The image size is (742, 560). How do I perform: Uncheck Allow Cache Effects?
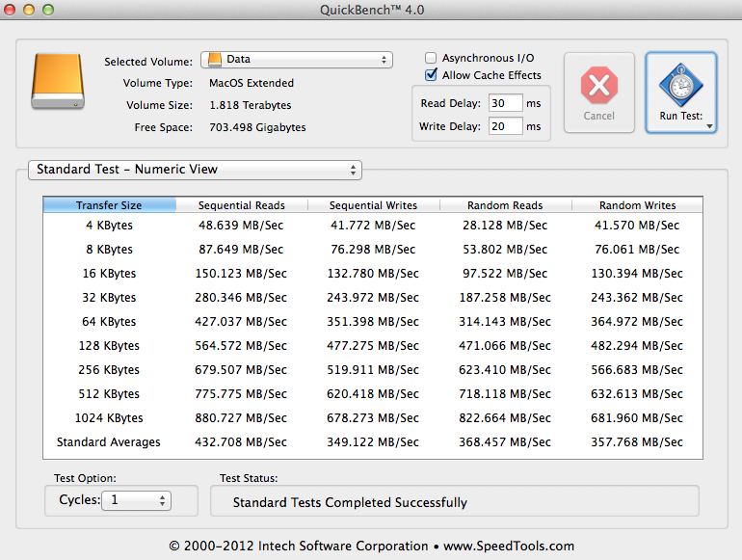(x=431, y=75)
